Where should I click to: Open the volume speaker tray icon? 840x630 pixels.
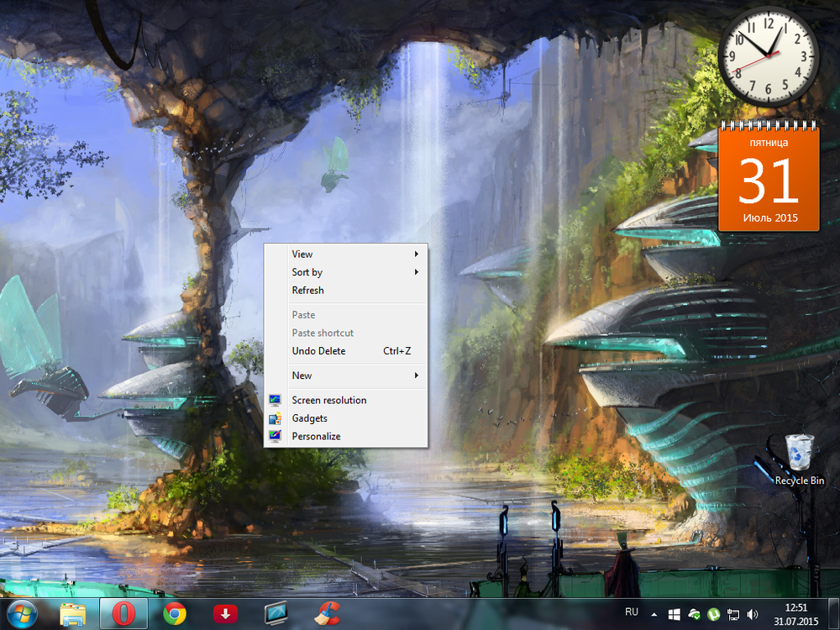[752, 615]
